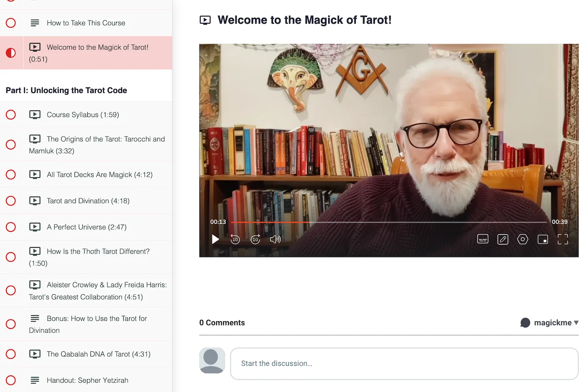
Task: Open Handout: Sepher Yetzirah lesson
Action: tap(87, 380)
